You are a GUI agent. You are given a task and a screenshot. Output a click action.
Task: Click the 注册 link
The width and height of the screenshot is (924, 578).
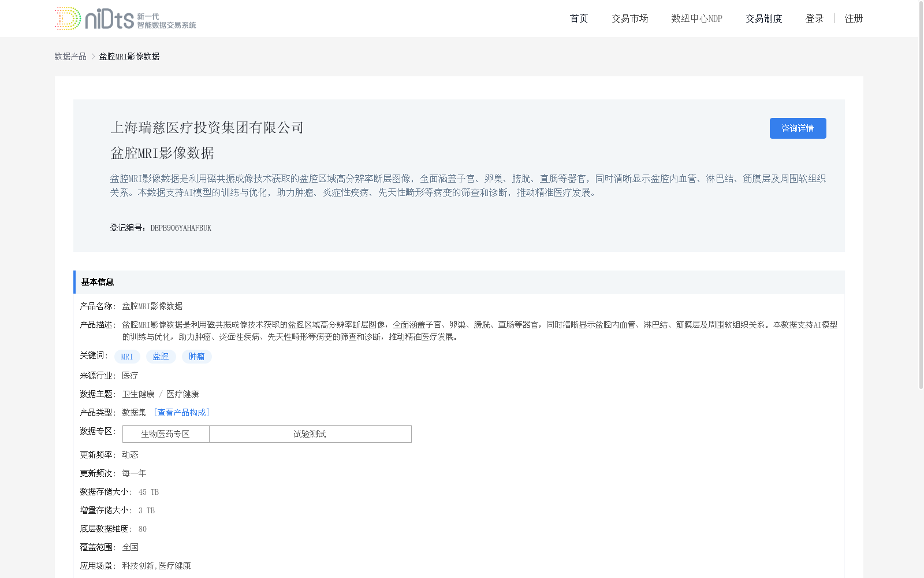click(x=854, y=18)
